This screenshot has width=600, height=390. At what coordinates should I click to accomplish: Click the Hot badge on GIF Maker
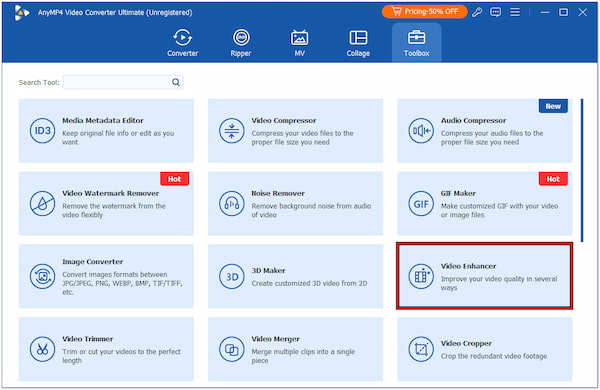[553, 179]
